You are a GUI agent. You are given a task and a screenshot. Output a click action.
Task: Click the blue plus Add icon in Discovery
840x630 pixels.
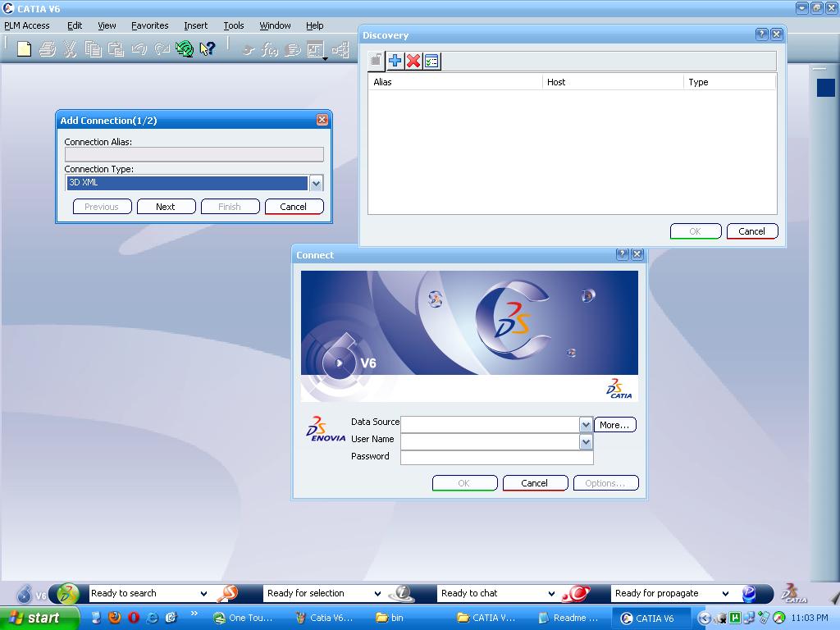coord(395,61)
